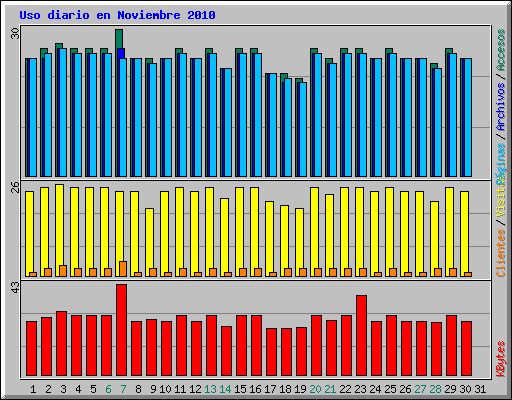Viewport: 512px width, 400px height.
Task: Click the day 23 label on the axis
Action: point(360,389)
